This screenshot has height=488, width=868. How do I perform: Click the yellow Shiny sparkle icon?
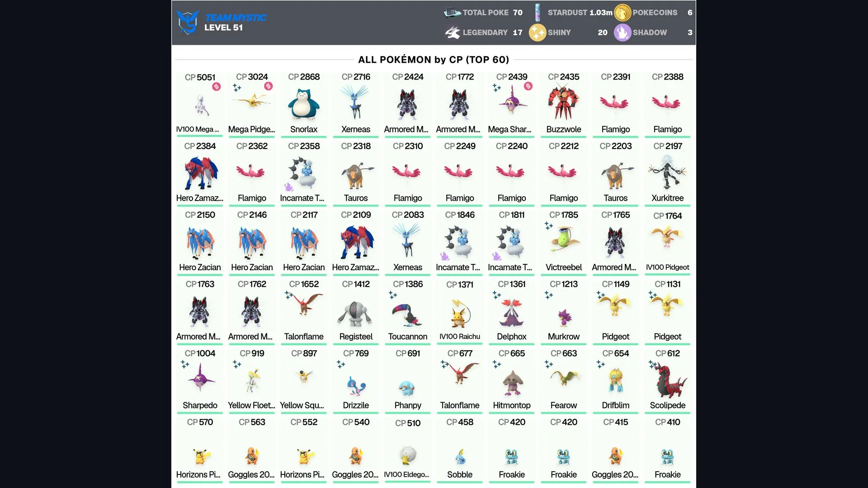click(x=538, y=33)
